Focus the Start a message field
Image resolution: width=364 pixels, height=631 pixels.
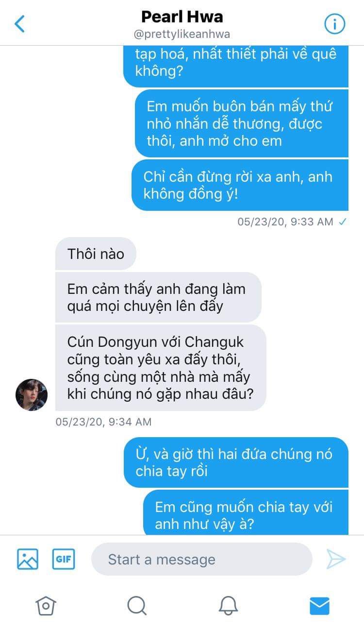202,559
